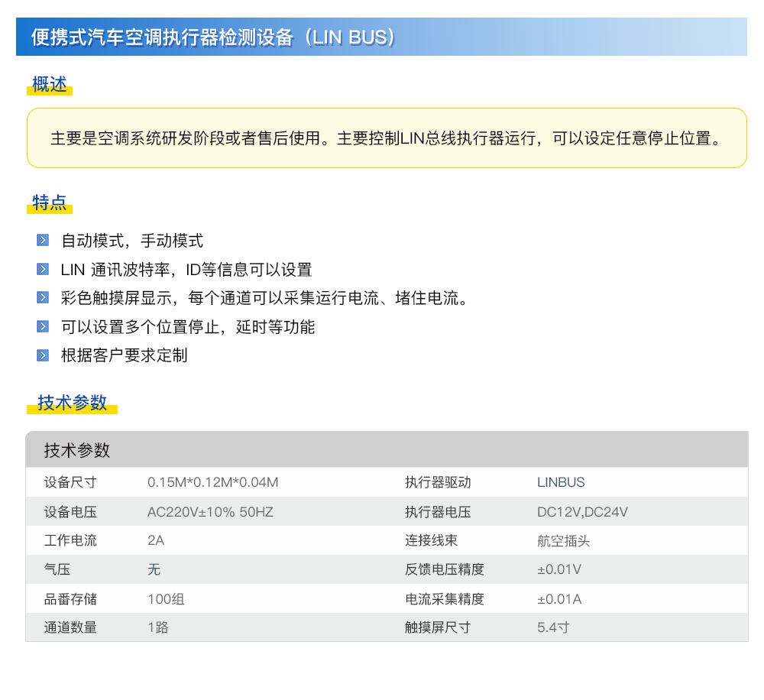Select the 特点 section heading
764x700 pixels.
[50, 203]
